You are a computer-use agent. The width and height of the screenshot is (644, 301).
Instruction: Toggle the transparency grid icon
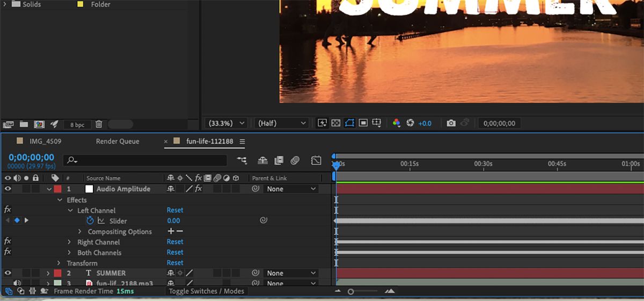336,123
